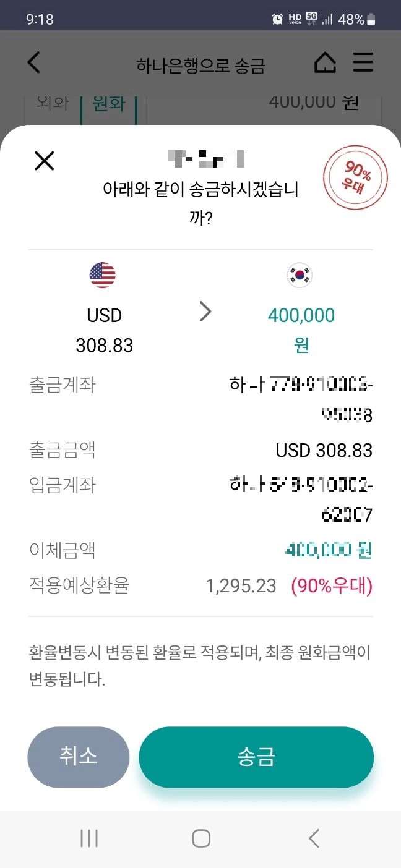Screen dimensions: 401x868
Task: Open the home screen icon in title bar
Action: 325,62
